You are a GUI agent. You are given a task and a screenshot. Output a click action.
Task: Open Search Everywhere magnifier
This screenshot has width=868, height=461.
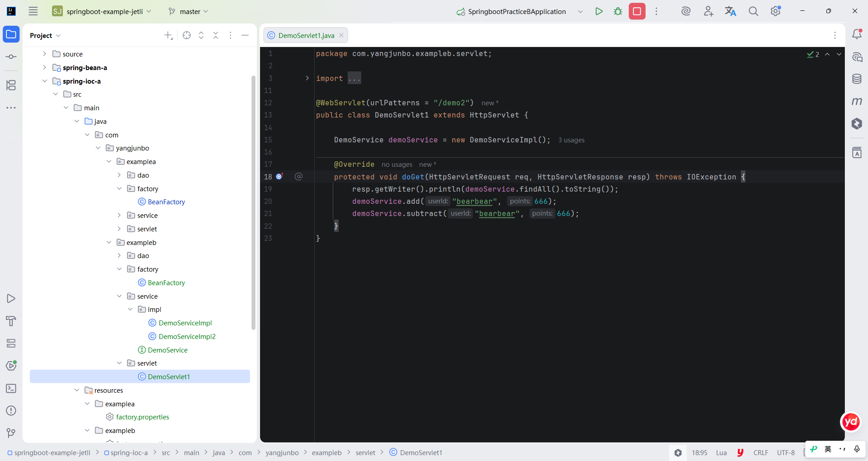[x=753, y=11]
